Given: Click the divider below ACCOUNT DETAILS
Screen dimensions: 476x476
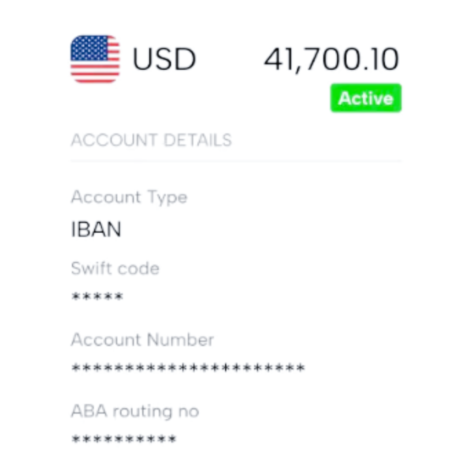Looking at the screenshot, I should click(x=236, y=161).
